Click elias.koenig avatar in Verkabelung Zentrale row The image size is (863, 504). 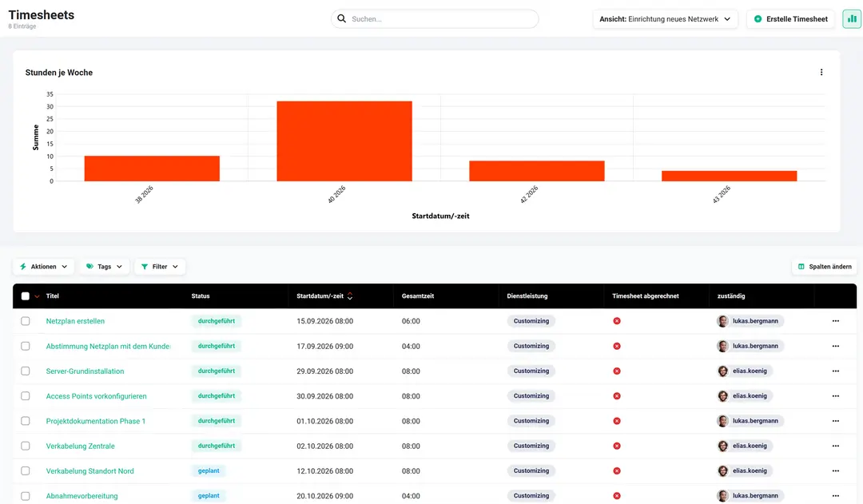[722, 446]
